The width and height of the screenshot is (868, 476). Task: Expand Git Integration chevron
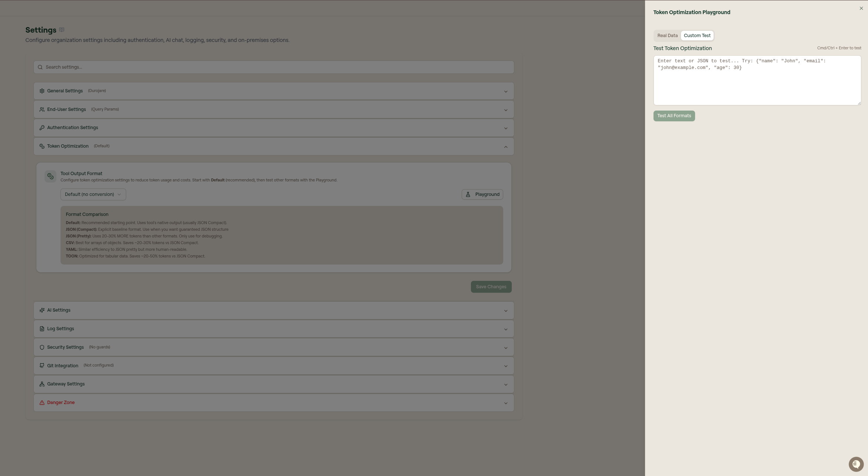(x=505, y=366)
